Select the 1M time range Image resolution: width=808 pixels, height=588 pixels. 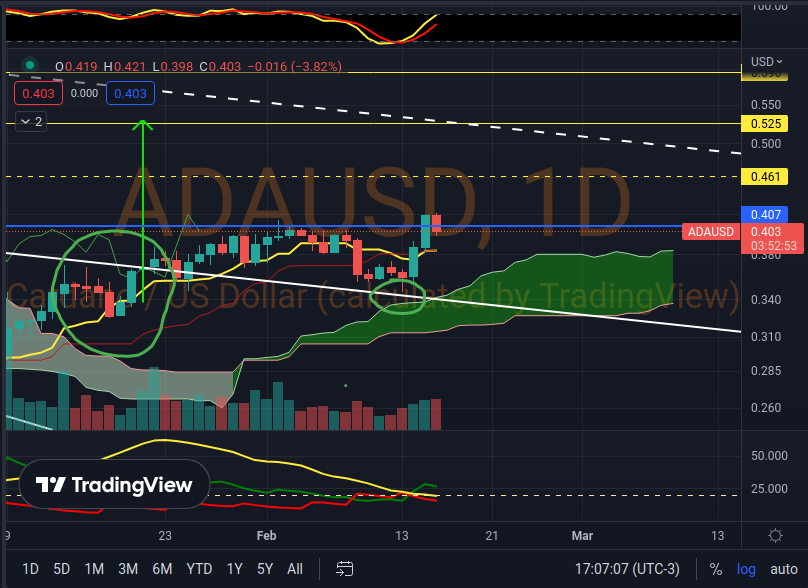tap(94, 569)
